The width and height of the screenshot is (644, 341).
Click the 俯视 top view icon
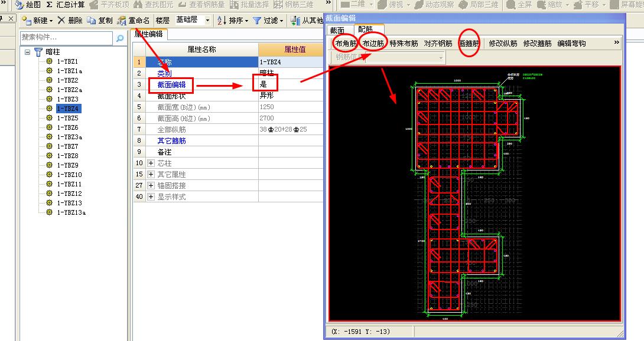(x=382, y=5)
